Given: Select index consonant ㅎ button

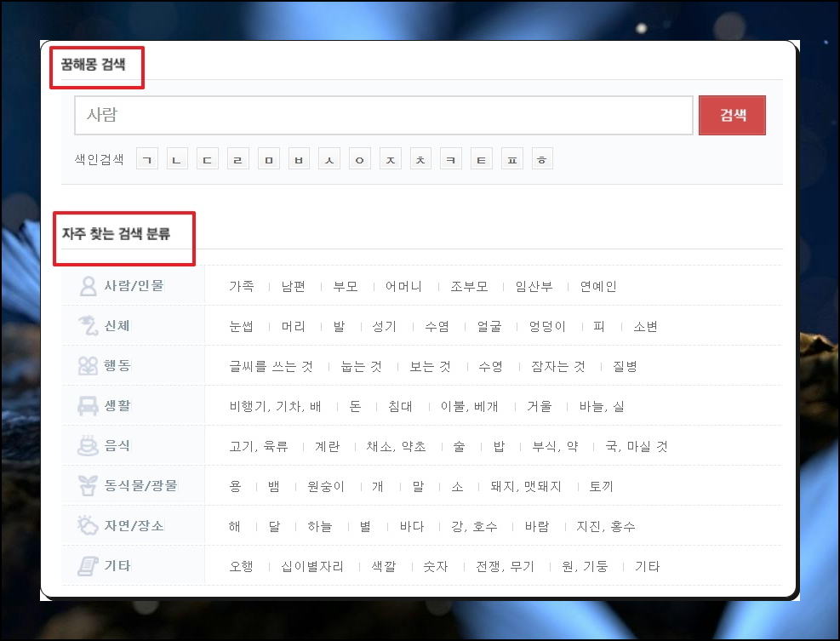Looking at the screenshot, I should (x=542, y=159).
